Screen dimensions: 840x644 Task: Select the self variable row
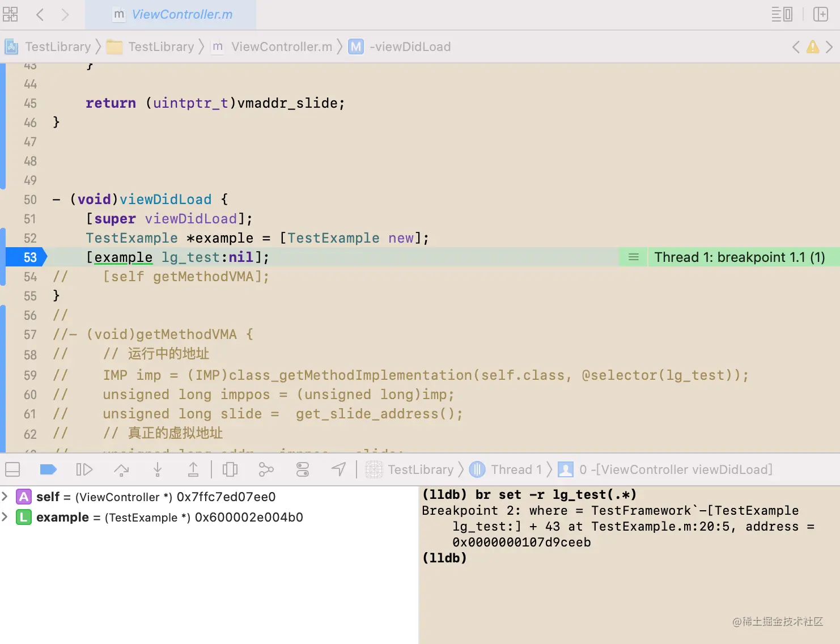(x=209, y=497)
